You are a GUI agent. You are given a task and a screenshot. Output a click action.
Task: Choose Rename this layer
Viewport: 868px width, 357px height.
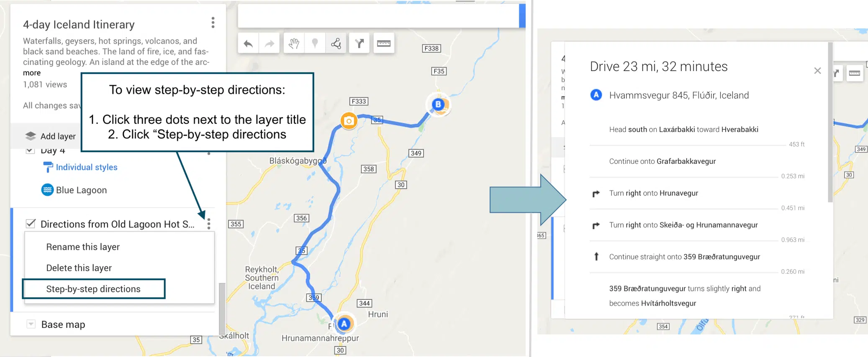click(83, 247)
